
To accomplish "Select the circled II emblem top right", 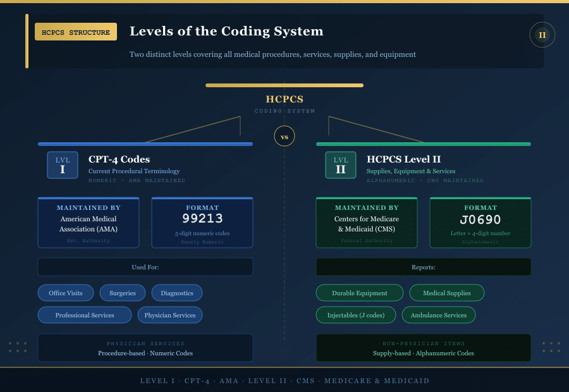I will tap(542, 35).
